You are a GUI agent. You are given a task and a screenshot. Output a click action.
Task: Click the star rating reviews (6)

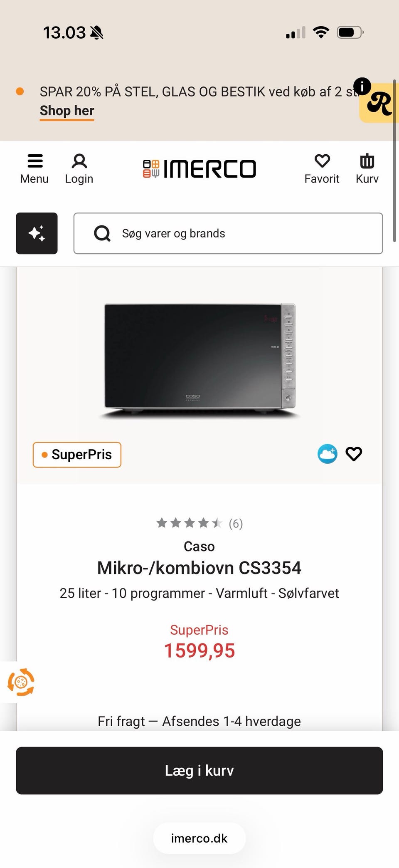point(199,523)
